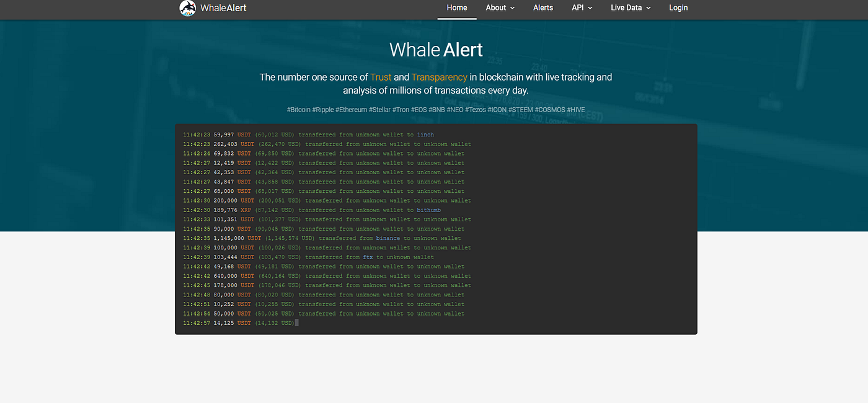This screenshot has height=403, width=868.
Task: Click the orange word 'Transparency'
Action: (x=439, y=77)
